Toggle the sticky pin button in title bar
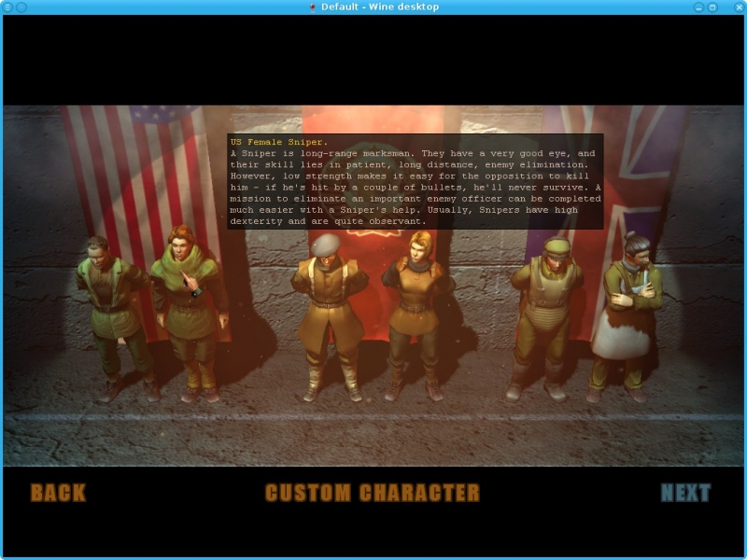The width and height of the screenshot is (747, 560). point(21,7)
